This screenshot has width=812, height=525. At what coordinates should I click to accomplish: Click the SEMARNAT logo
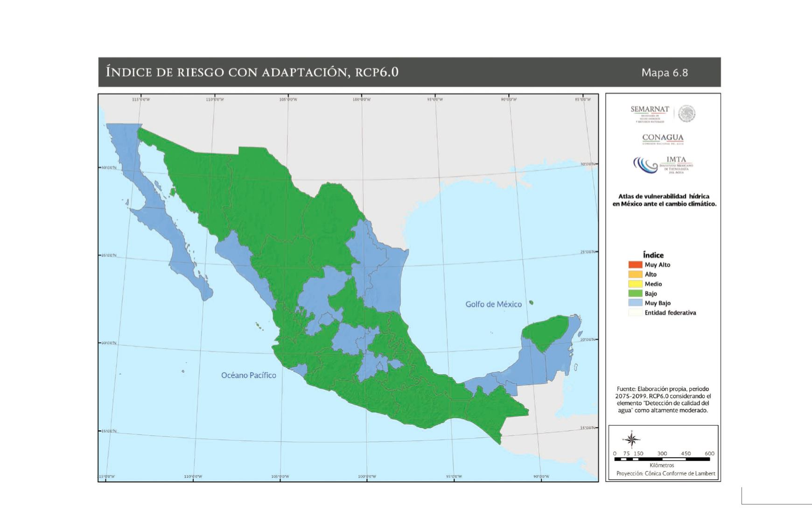point(650,113)
